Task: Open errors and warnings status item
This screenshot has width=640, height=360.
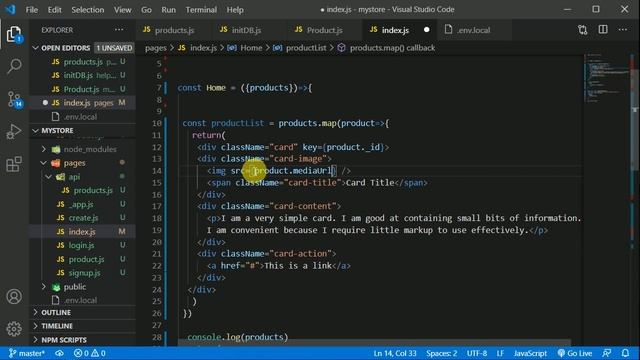Action: tap(90, 353)
